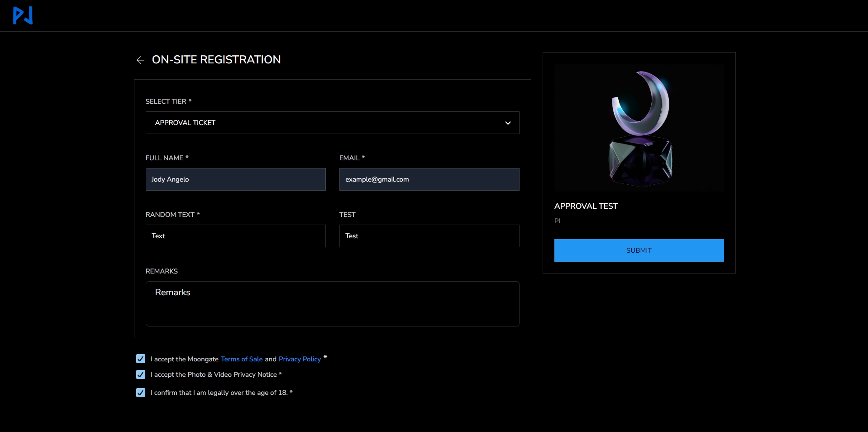Viewport: 868px width, 432px height.
Task: Click the Approval Test event title
Action: (x=586, y=206)
